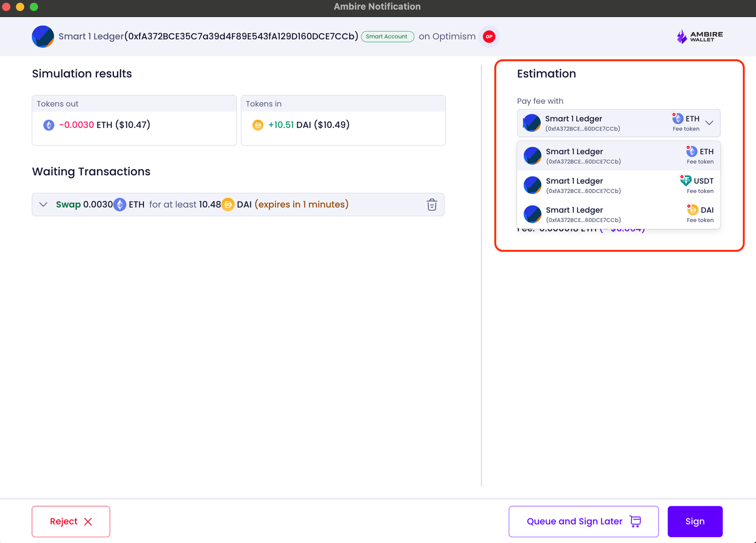Click ETH icon in Tokens out box
Screen dimensions: 756x543
pos(49,125)
